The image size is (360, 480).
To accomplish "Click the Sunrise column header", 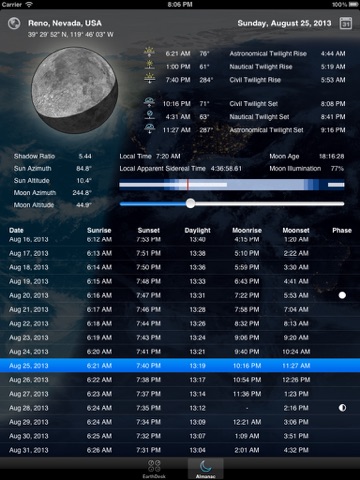I will (99, 230).
